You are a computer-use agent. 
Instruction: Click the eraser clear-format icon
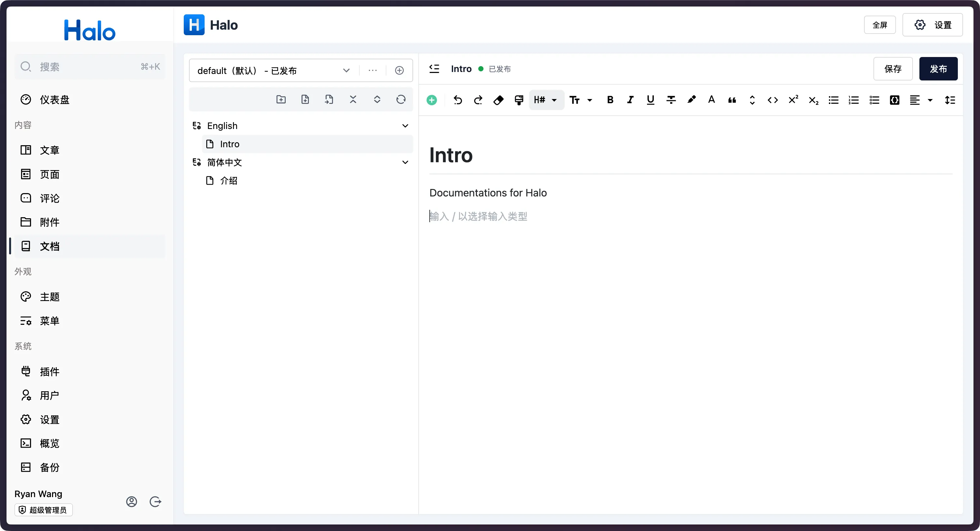[498, 100]
